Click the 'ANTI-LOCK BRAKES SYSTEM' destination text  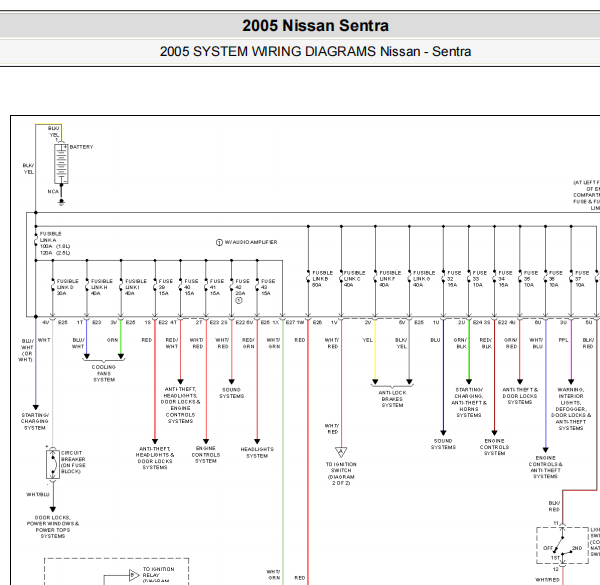coord(392,399)
